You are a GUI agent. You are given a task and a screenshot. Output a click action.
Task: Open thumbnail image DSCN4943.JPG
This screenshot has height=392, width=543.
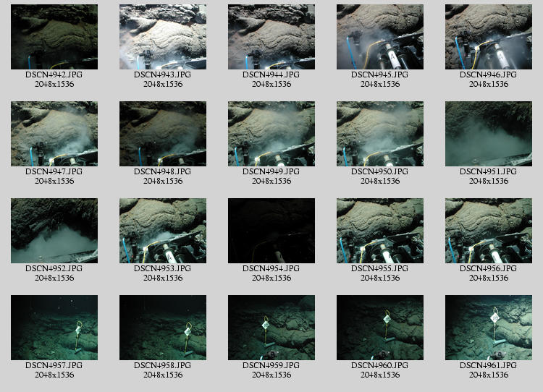pyautogui.click(x=163, y=37)
